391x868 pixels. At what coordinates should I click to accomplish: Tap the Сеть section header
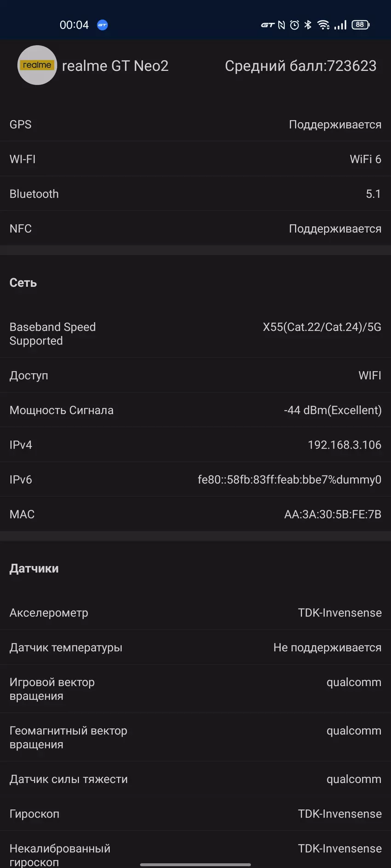[x=23, y=283]
